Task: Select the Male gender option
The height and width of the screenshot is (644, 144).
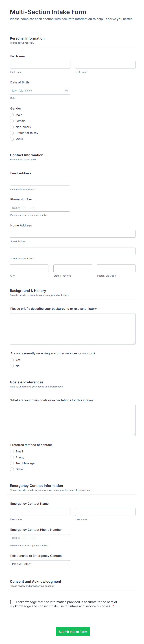Action: click(x=12, y=115)
